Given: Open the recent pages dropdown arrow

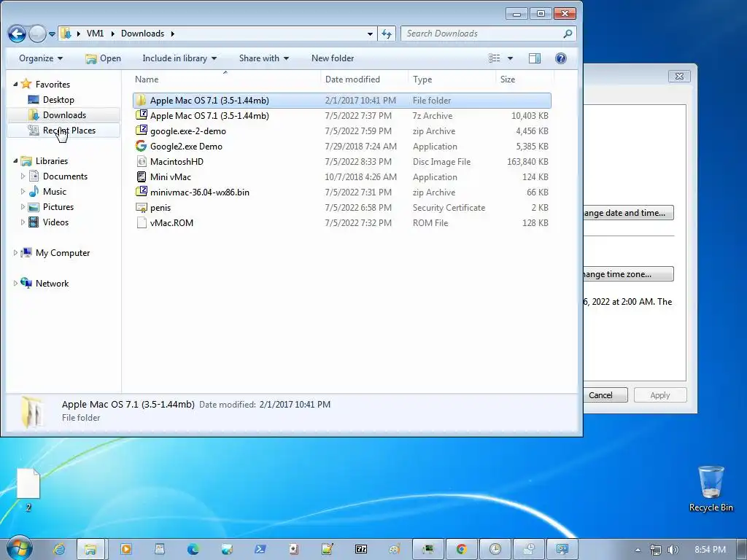Looking at the screenshot, I should pyautogui.click(x=52, y=34).
